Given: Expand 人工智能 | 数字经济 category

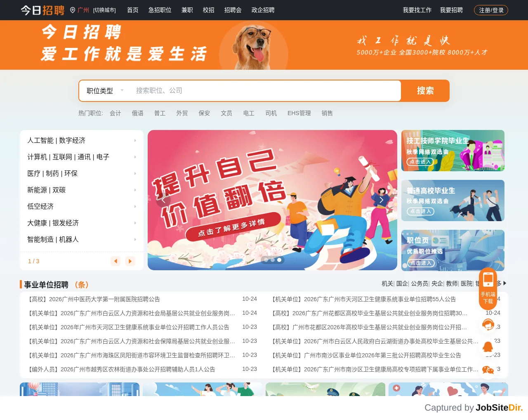Looking at the screenshot, I should 82,141.
